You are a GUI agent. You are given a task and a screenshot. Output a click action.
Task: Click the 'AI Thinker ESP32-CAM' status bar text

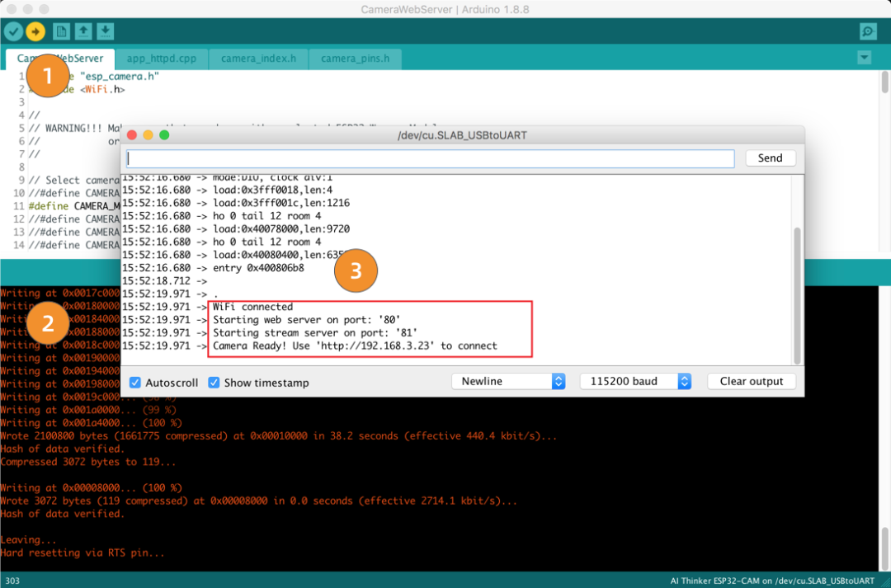coord(772,581)
